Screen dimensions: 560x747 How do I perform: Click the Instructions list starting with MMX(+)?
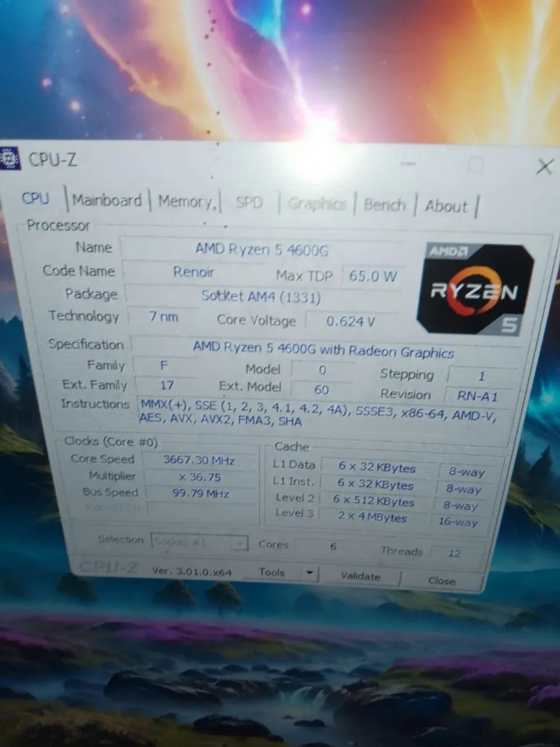coord(320,413)
